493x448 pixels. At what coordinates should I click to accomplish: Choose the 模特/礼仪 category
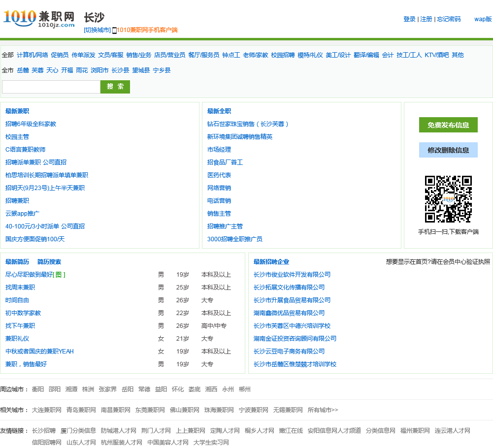tap(310, 55)
